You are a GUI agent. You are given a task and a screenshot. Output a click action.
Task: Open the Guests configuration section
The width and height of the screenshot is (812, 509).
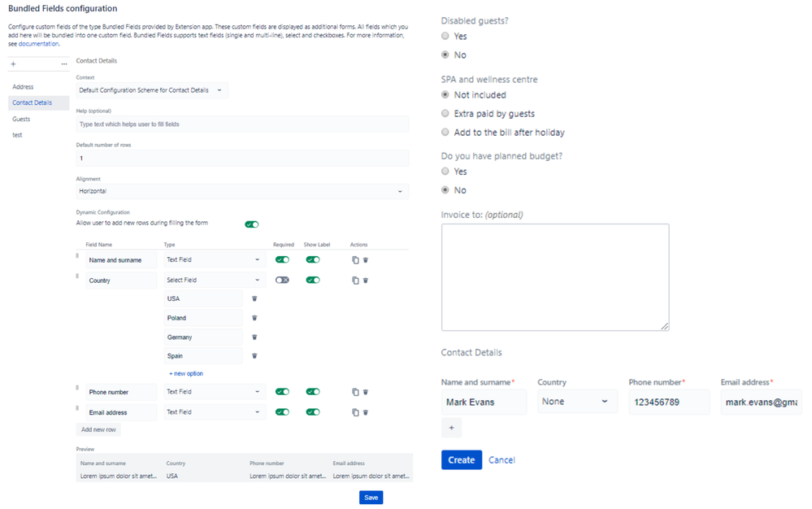point(20,119)
